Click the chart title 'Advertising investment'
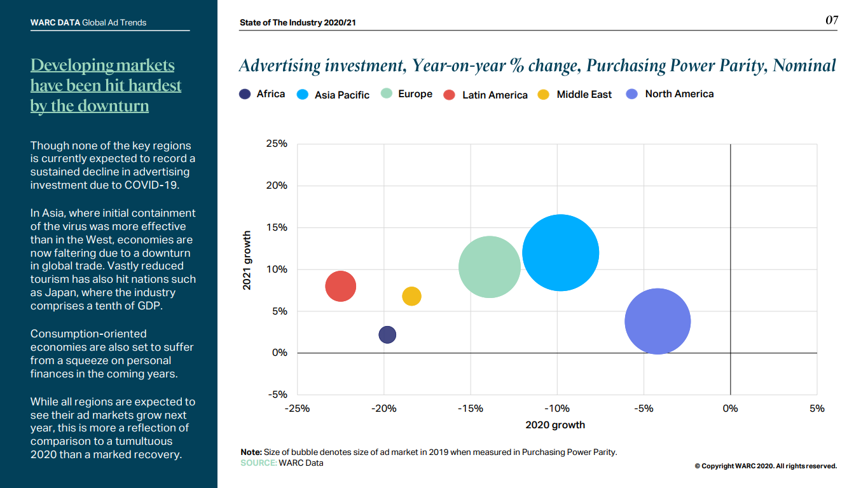Viewport: 868px width, 488px height. [537, 65]
